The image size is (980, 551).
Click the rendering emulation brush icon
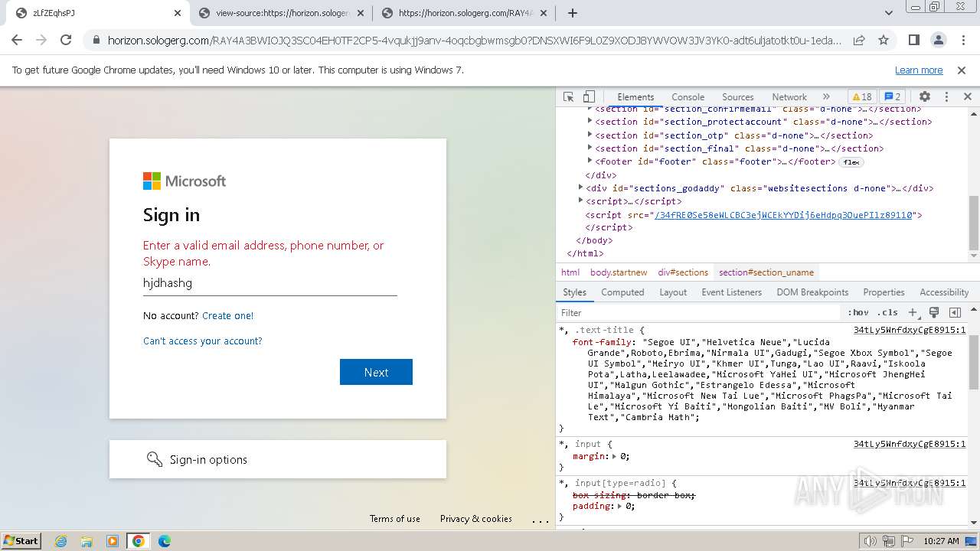(x=934, y=312)
